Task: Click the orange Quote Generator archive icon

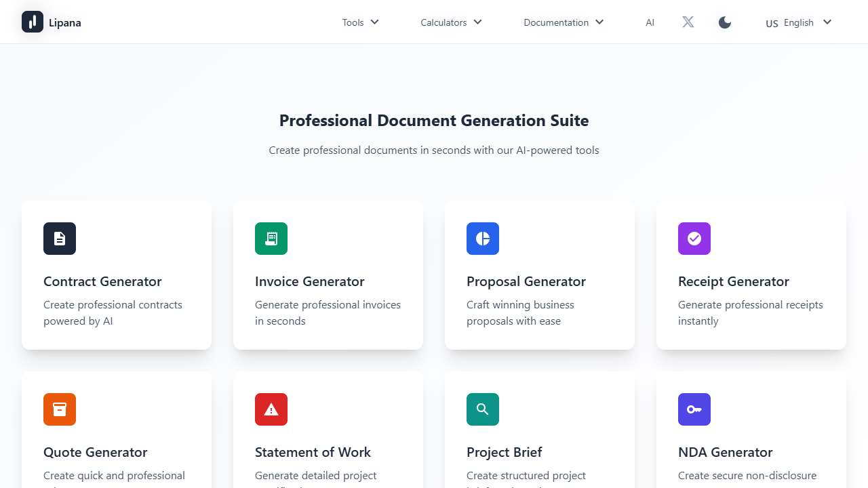Action: [x=60, y=409]
